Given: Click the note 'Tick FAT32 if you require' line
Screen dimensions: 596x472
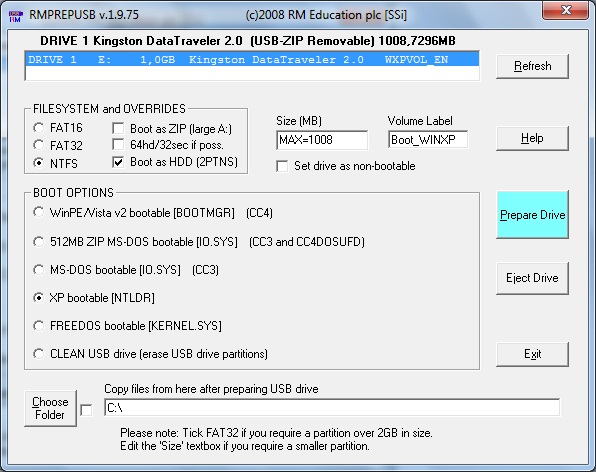Looking at the screenshot, I should pyautogui.click(x=276, y=433).
